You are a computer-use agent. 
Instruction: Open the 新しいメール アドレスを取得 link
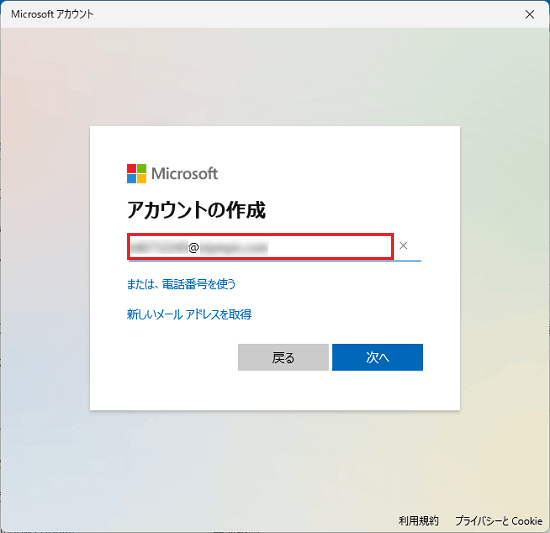pyautogui.click(x=189, y=314)
